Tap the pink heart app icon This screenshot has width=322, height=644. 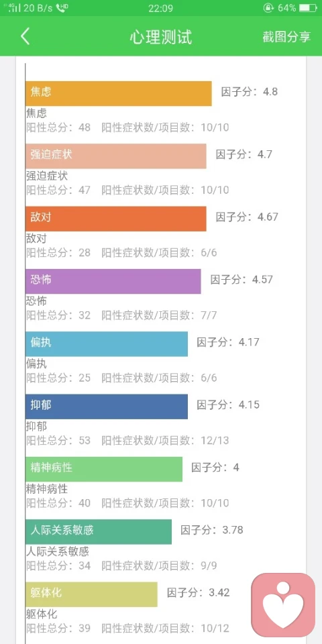(x=283, y=604)
